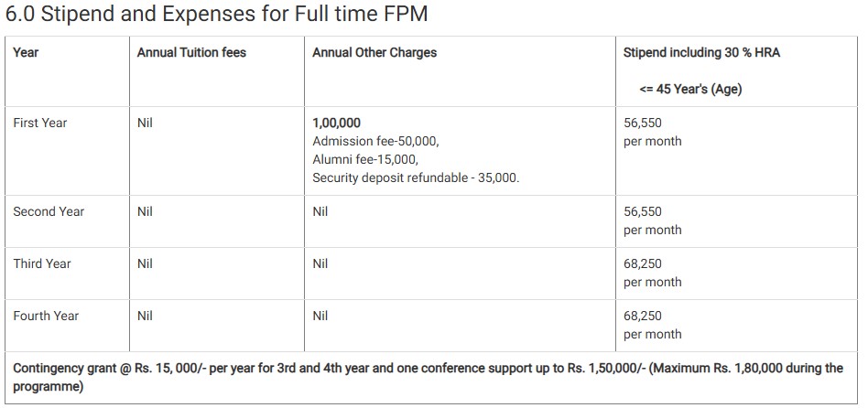Click the "Stipend including 30 % HRA" header
The width and height of the screenshot is (868, 408).
[701, 52]
